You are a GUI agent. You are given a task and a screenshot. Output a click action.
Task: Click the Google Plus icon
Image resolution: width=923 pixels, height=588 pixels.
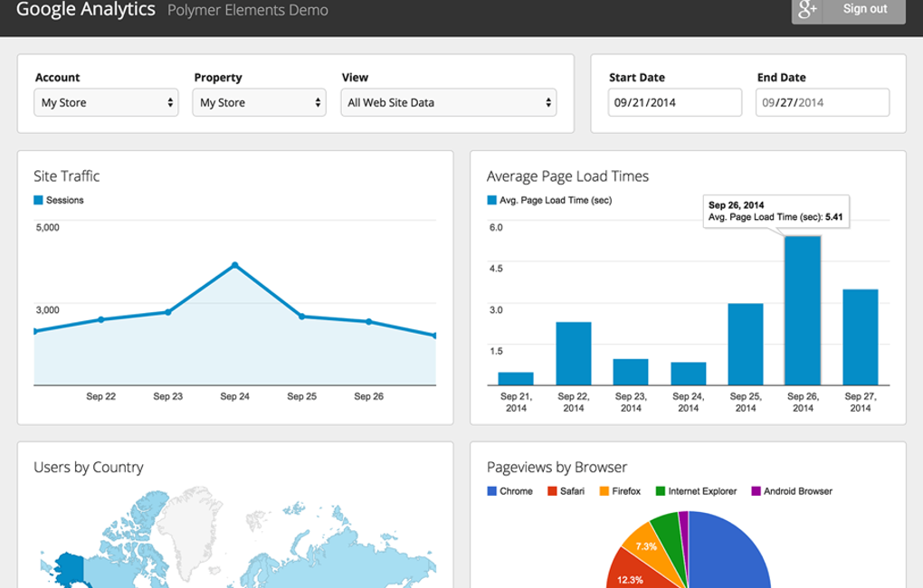[x=807, y=9]
